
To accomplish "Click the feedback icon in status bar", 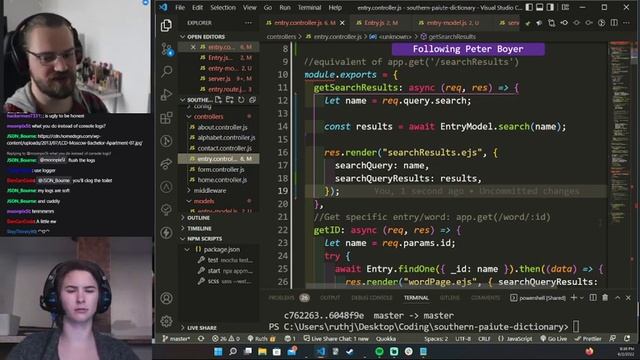I will click(613, 338).
